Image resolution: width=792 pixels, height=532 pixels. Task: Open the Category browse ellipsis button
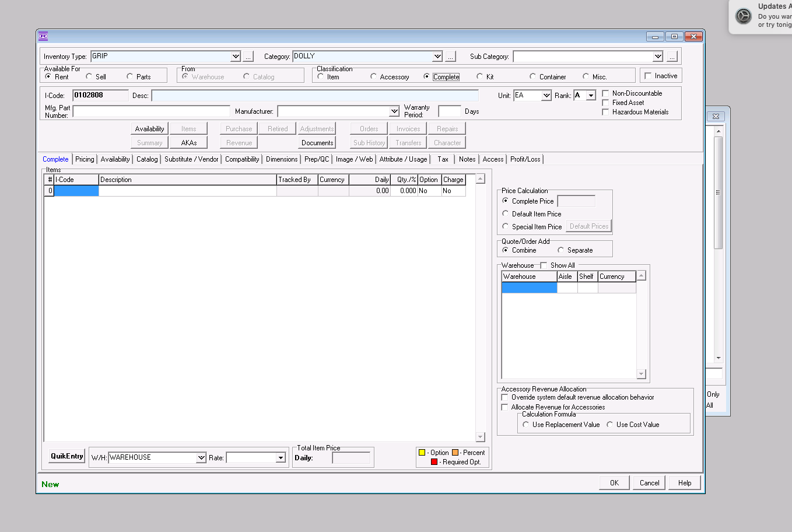(450, 57)
